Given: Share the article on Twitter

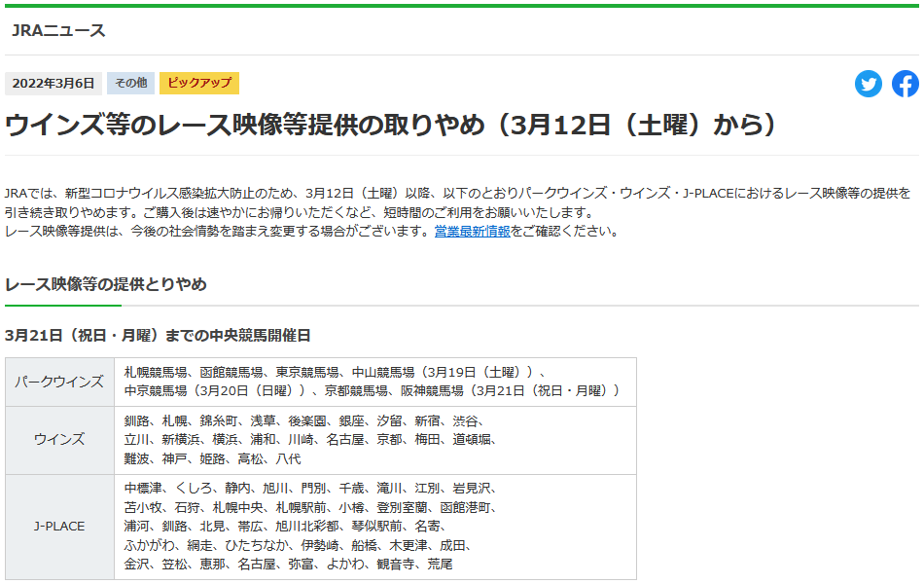Looking at the screenshot, I should (868, 84).
